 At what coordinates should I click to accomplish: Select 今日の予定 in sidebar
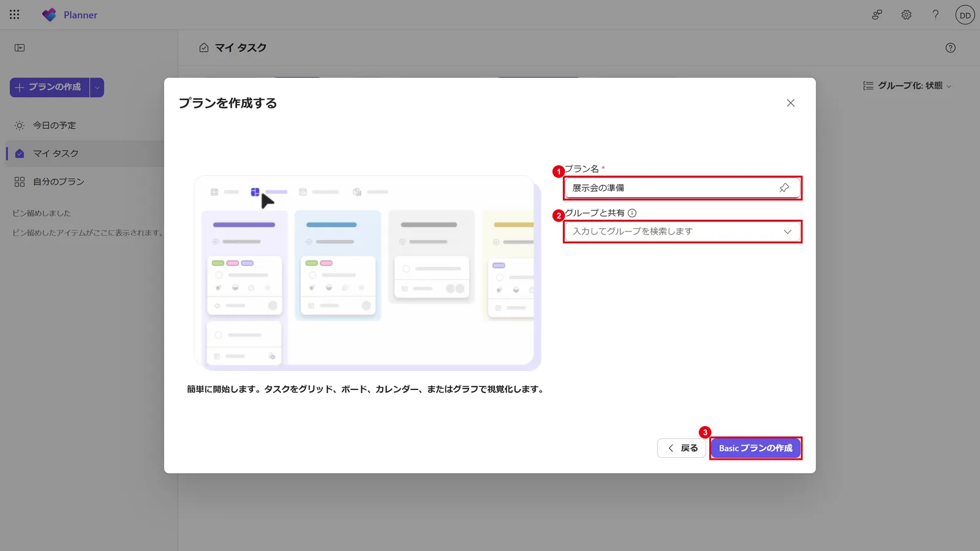coord(86,126)
